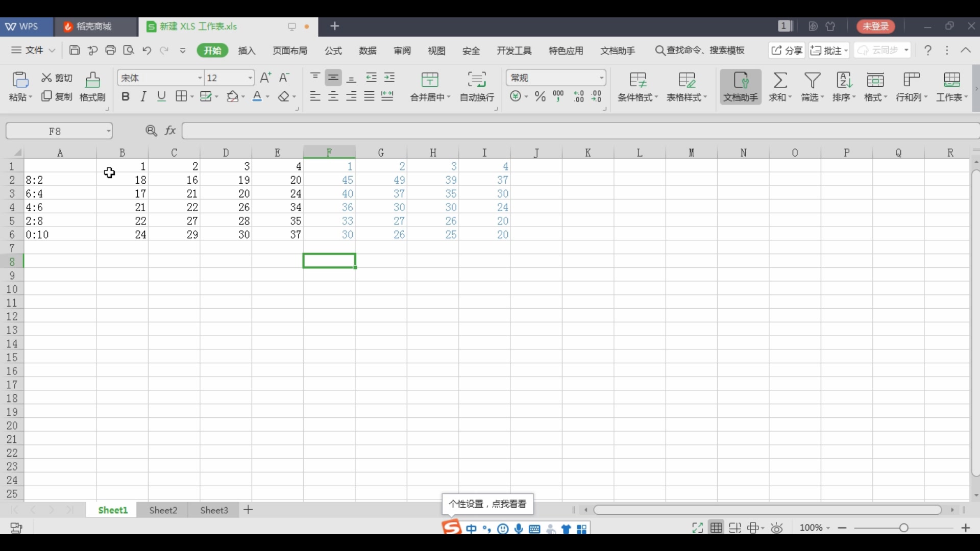Screen dimensions: 980x551
Task: Toggle bold formatting
Action: tap(126, 96)
